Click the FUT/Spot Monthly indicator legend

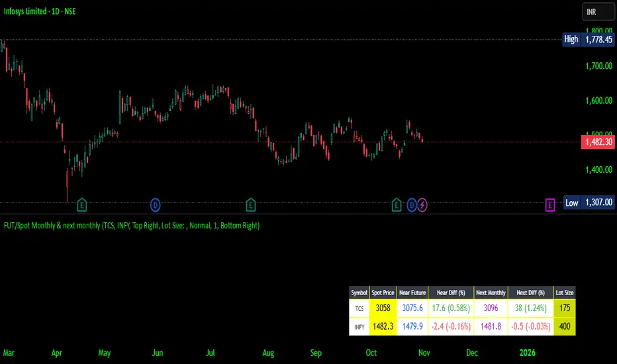(x=132, y=226)
